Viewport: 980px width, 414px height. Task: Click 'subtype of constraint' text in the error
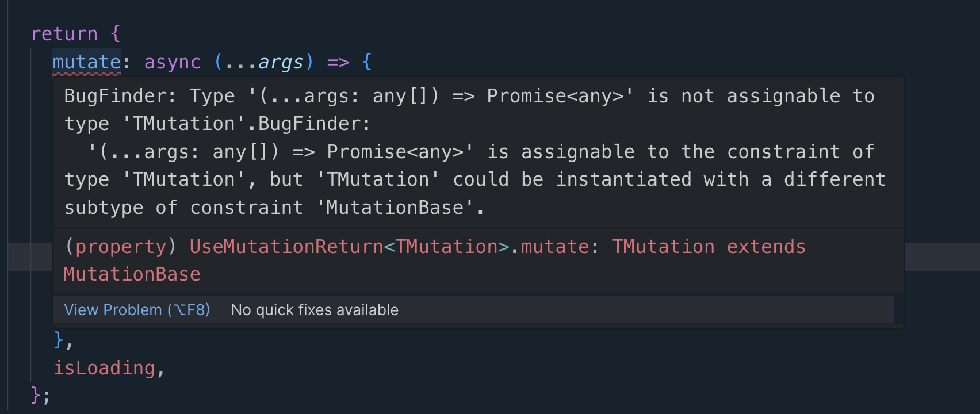click(x=183, y=208)
